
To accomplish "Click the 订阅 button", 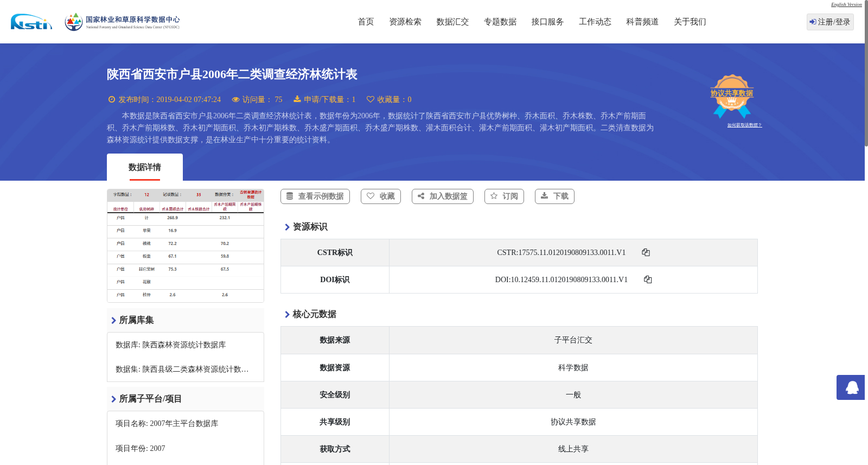I will click(504, 196).
